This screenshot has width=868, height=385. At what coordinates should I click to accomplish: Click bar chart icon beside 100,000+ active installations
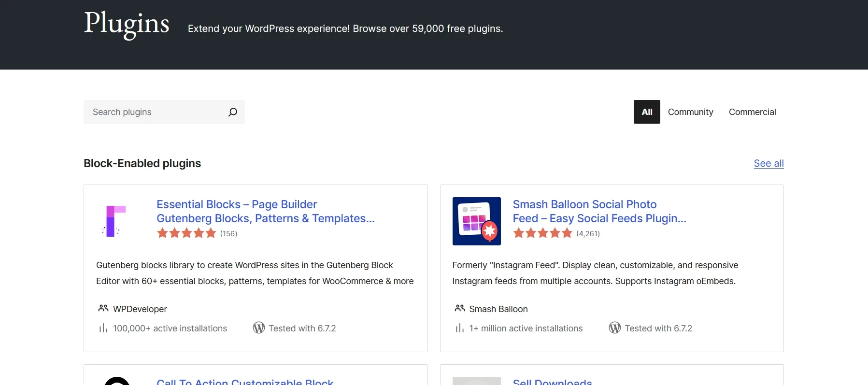pyautogui.click(x=103, y=328)
